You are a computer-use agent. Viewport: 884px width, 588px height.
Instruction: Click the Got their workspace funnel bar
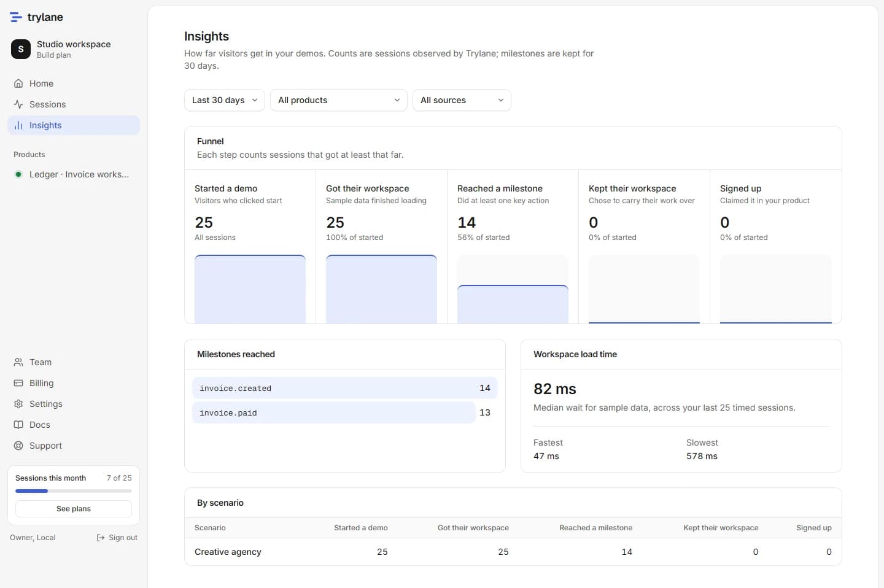pos(381,289)
